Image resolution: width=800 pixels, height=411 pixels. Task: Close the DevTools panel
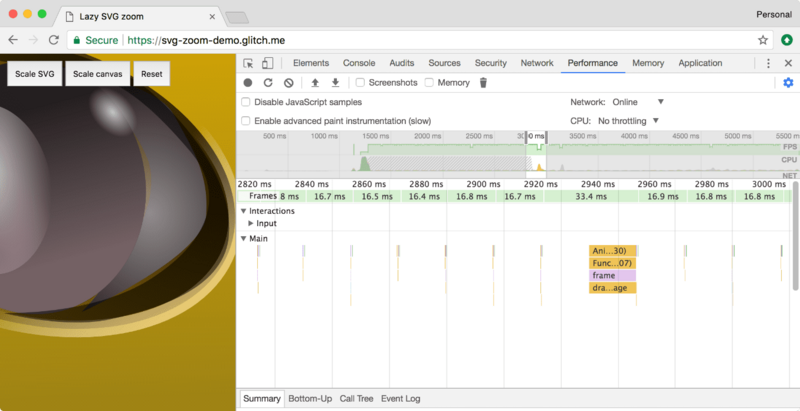tap(788, 63)
